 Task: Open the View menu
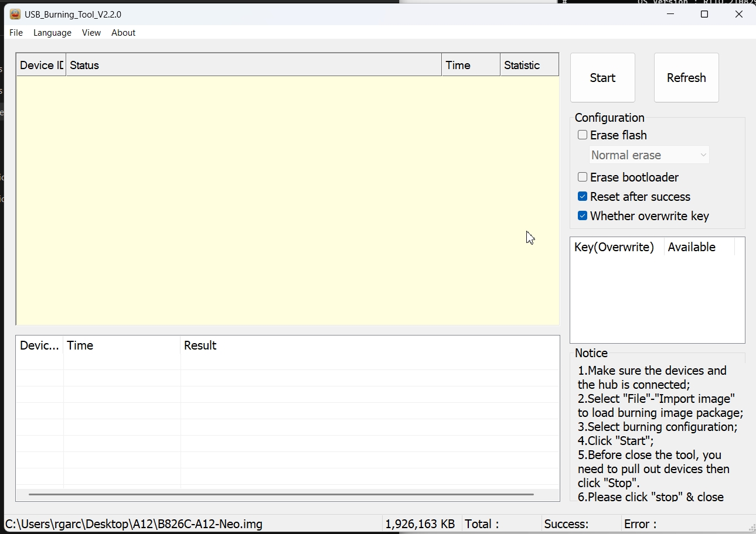click(x=91, y=33)
